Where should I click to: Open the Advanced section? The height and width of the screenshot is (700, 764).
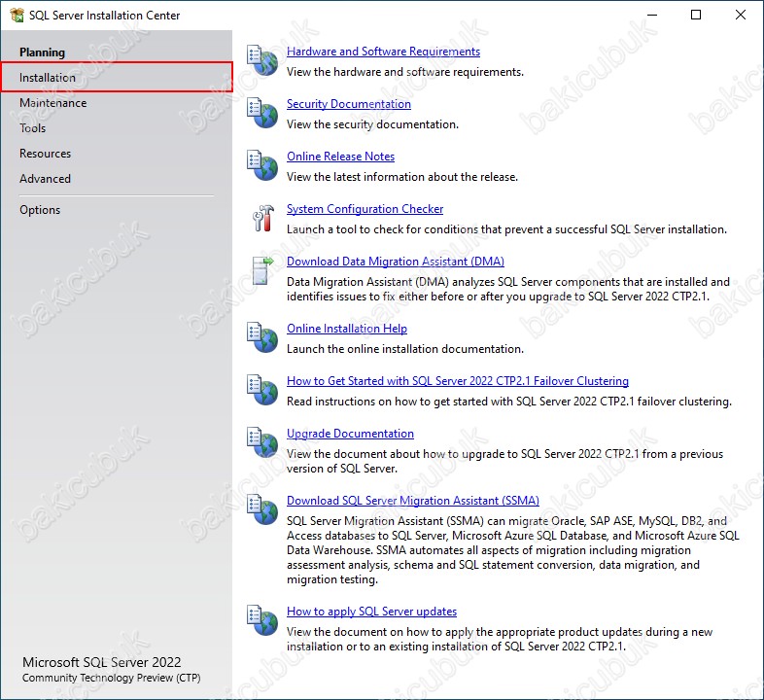[45, 179]
